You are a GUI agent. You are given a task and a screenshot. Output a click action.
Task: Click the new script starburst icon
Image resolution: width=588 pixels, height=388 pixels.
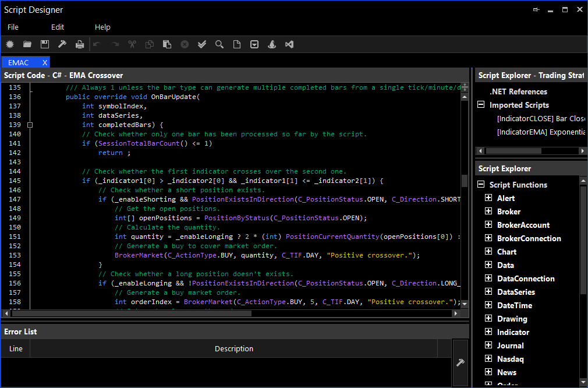[10, 44]
